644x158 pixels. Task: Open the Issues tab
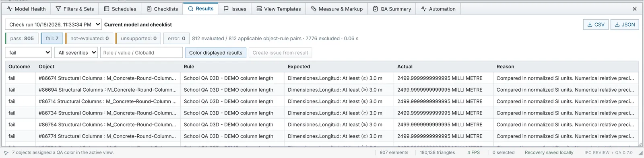[235, 9]
